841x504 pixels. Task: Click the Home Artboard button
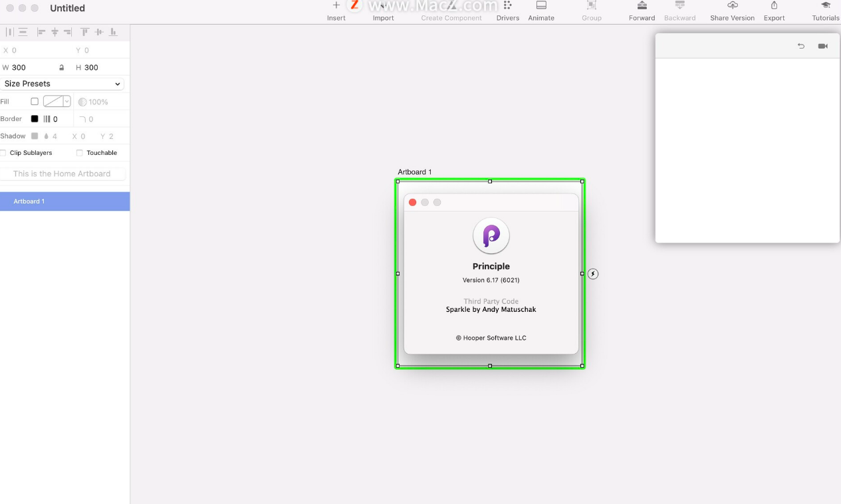(x=62, y=174)
